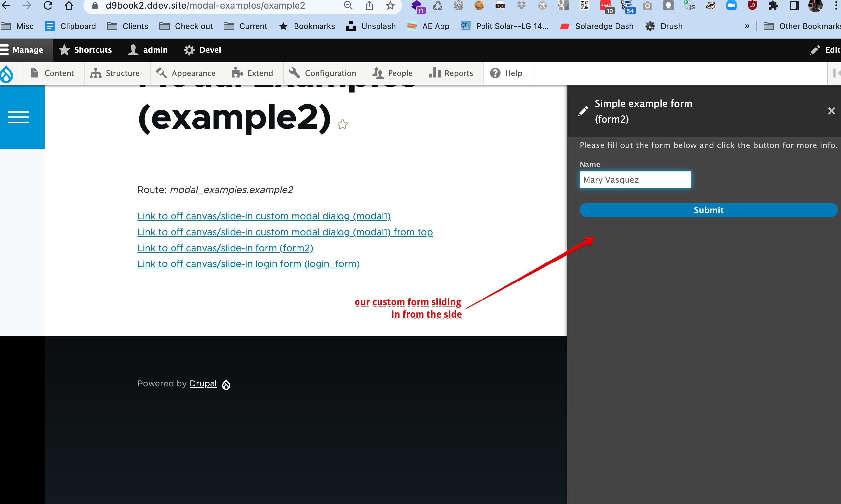Open the Current bookmarks folder
Image resolution: width=841 pixels, height=504 pixels.
tap(245, 26)
